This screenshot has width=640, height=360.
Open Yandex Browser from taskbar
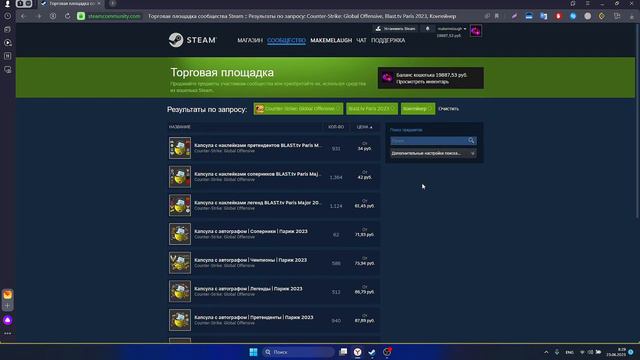tap(358, 352)
